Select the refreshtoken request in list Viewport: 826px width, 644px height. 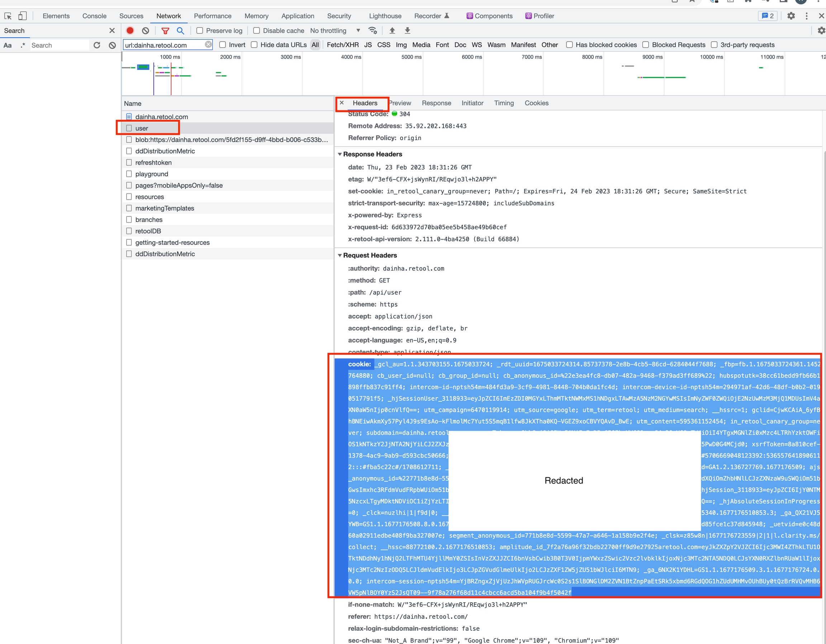pos(153,162)
